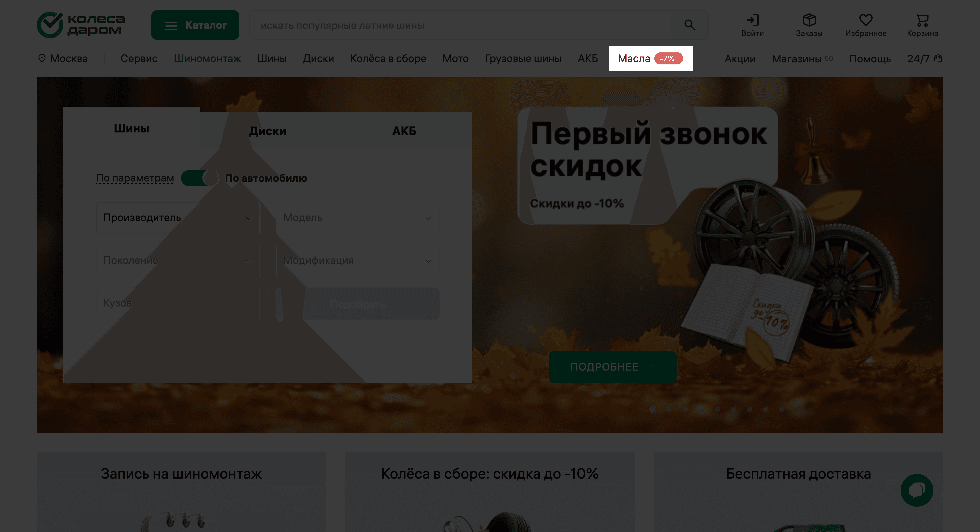Click the ПОДРОБНЕЕ banner button
The width and height of the screenshot is (980, 532).
(612, 367)
